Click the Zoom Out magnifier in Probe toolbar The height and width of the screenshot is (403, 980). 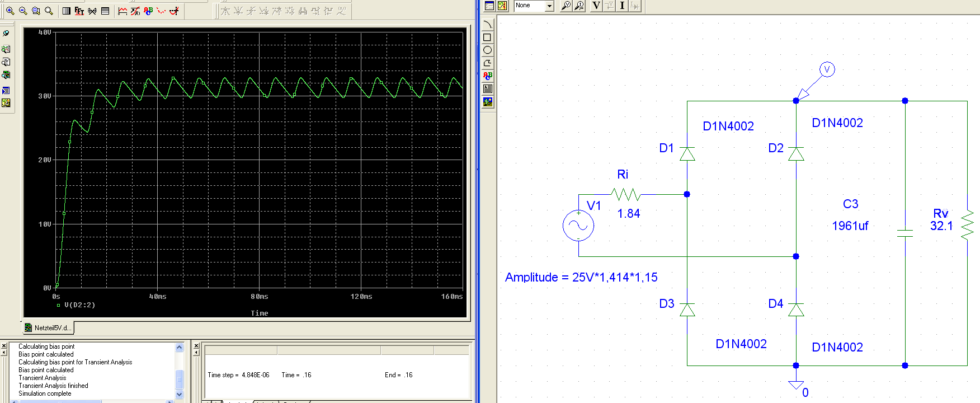(23, 11)
